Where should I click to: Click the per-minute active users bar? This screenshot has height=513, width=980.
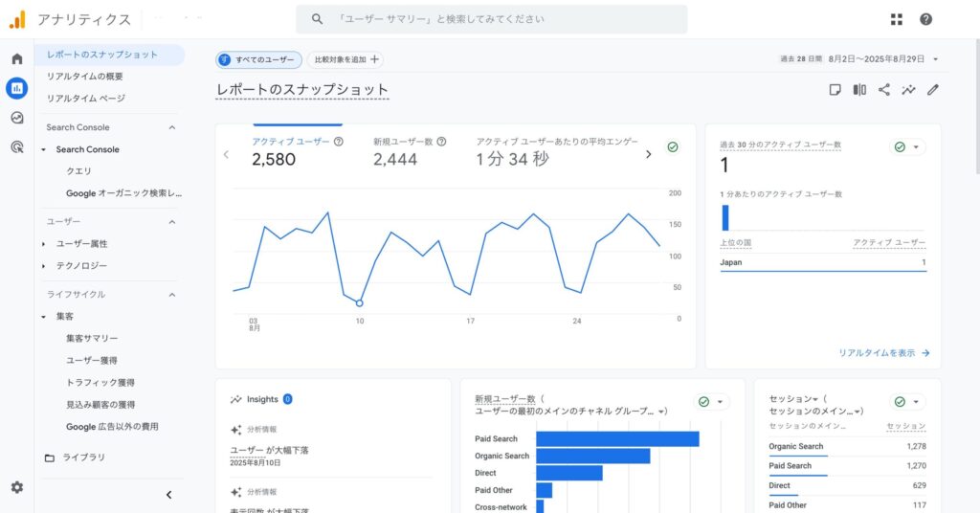pos(725,217)
